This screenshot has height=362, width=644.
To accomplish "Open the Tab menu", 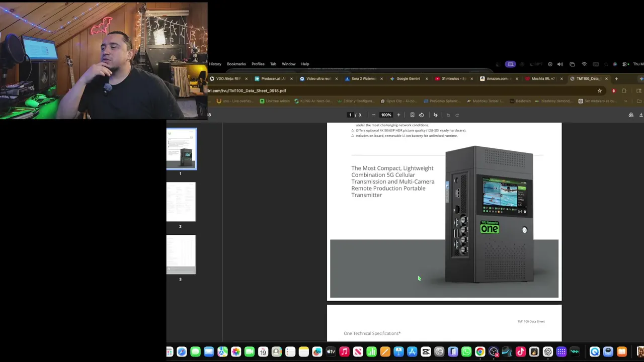I will (273, 64).
